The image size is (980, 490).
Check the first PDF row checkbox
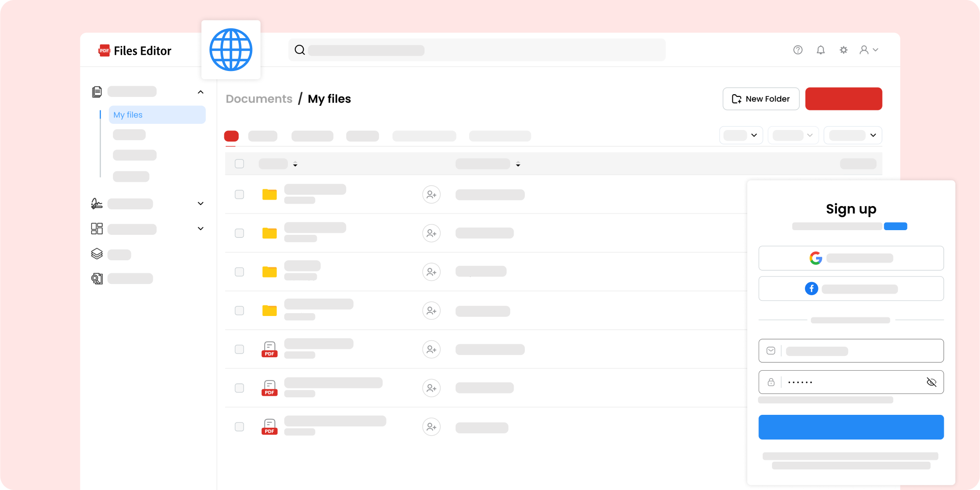(239, 349)
